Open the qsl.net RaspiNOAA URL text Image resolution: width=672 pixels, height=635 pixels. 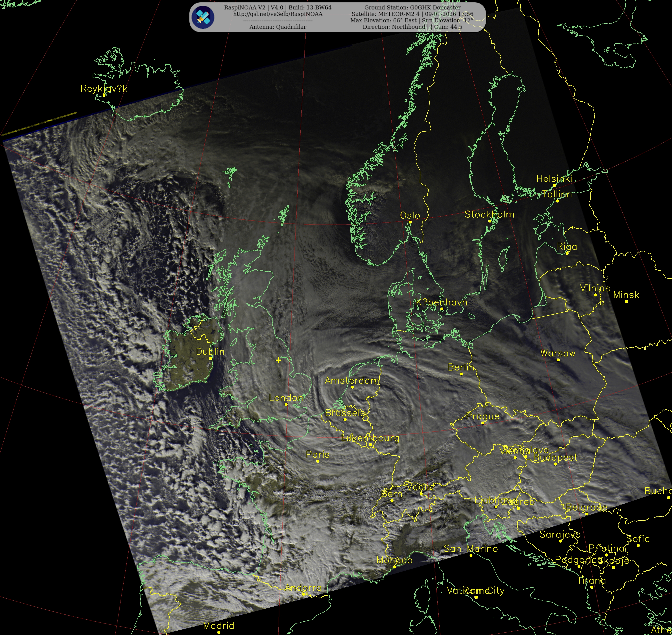[x=277, y=14]
